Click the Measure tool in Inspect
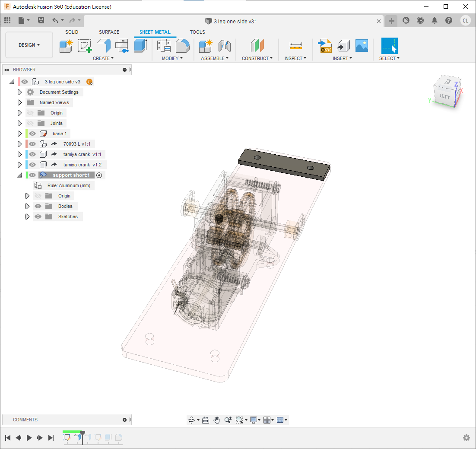Image resolution: width=476 pixels, height=449 pixels. tap(296, 45)
